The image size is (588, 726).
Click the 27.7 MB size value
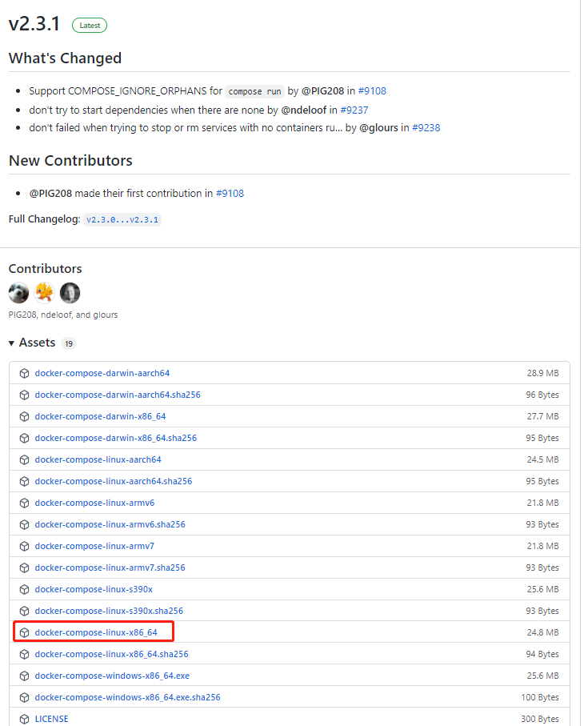pos(542,417)
